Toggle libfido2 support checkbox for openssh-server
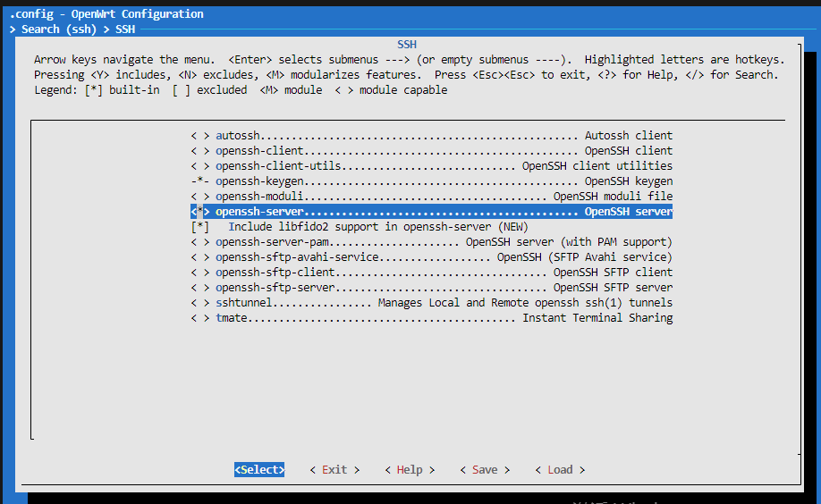The width and height of the screenshot is (821, 504). (x=200, y=227)
